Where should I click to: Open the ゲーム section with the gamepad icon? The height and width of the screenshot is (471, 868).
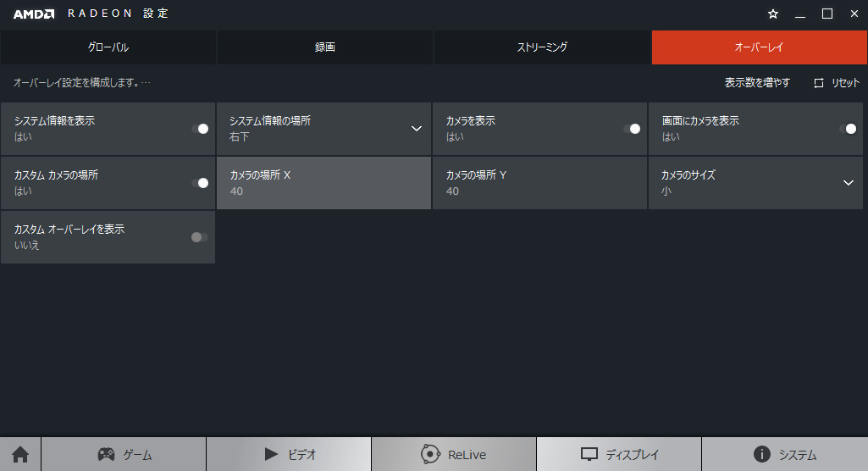click(124, 455)
